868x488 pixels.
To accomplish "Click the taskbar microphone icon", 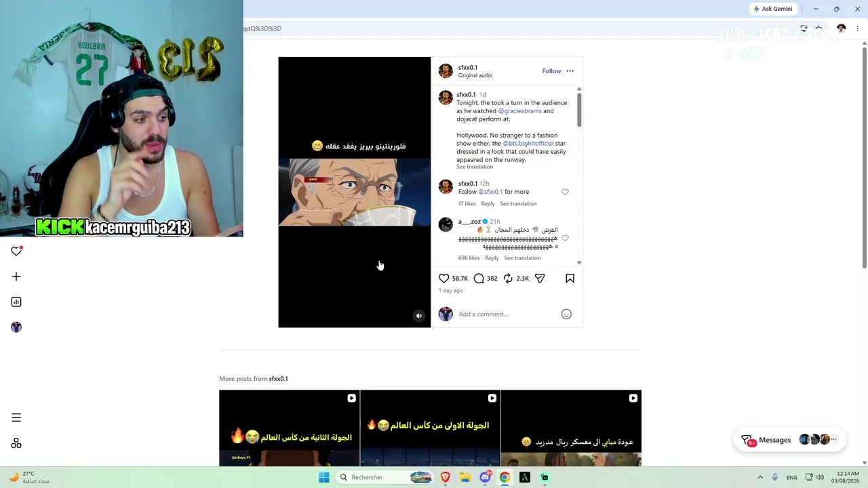I will click(775, 477).
